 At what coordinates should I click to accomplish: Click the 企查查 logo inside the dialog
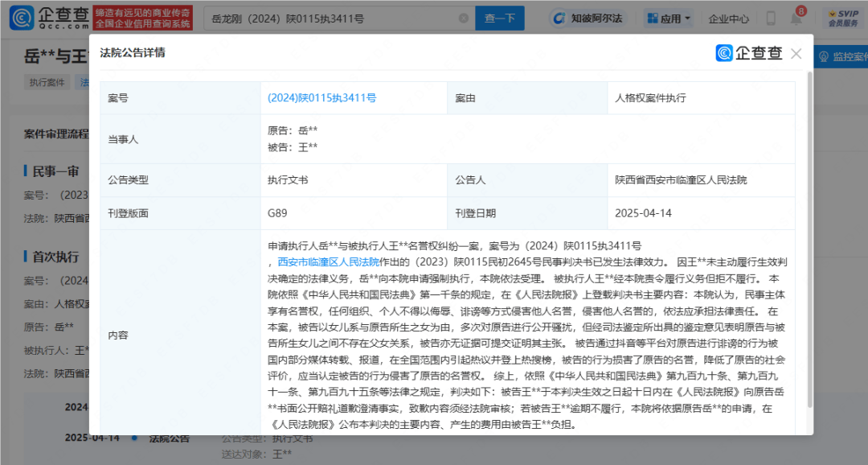(746, 53)
